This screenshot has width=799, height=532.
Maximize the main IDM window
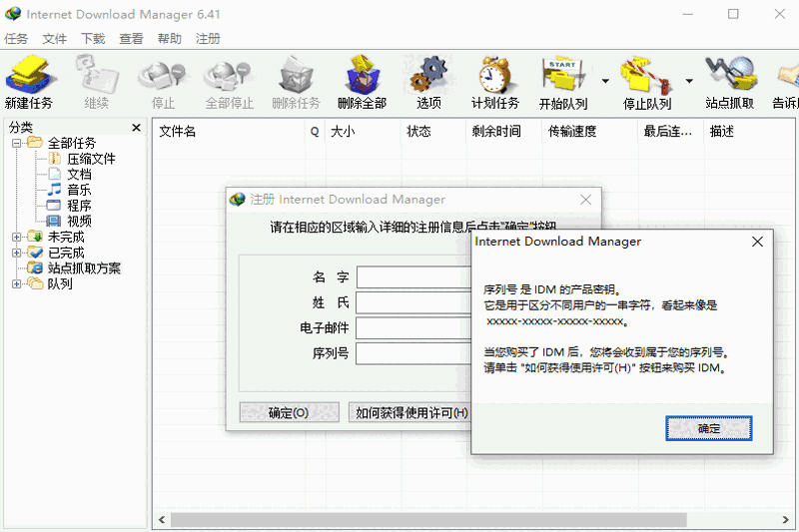(x=733, y=14)
